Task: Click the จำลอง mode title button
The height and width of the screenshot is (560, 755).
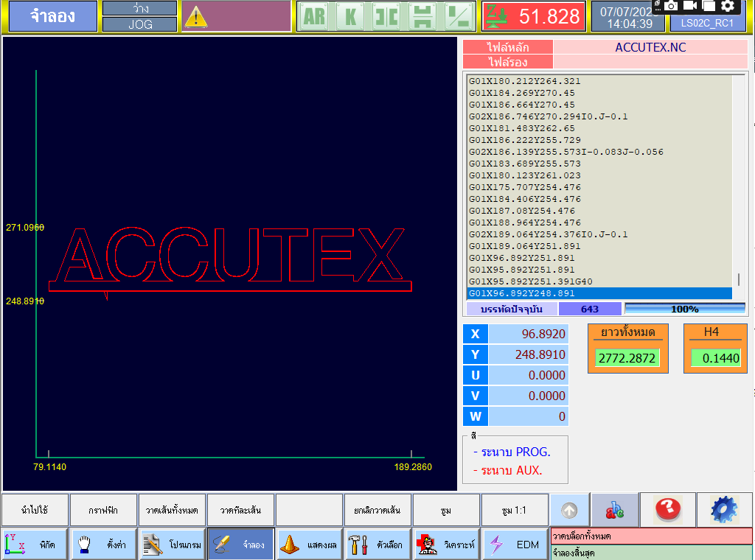Action: tap(53, 16)
